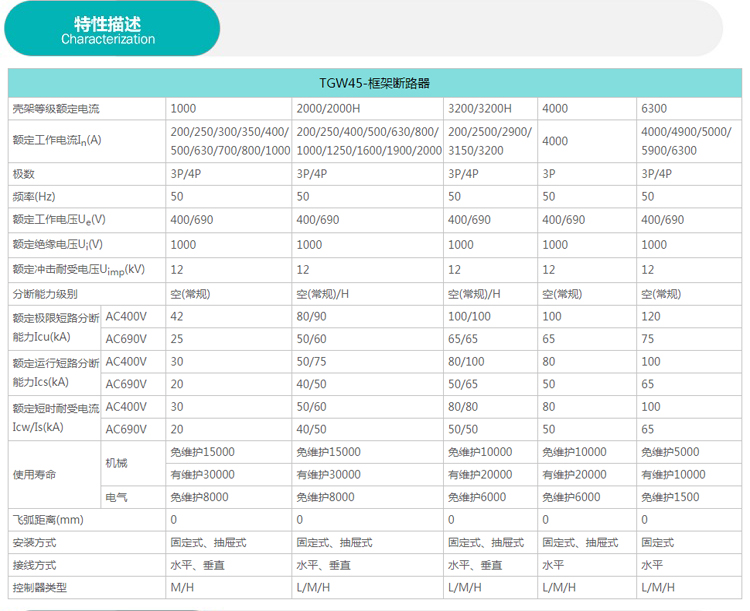
Task: Click the 额定短时耐受电流Icw/Is(kA) label
Action: (x=55, y=418)
